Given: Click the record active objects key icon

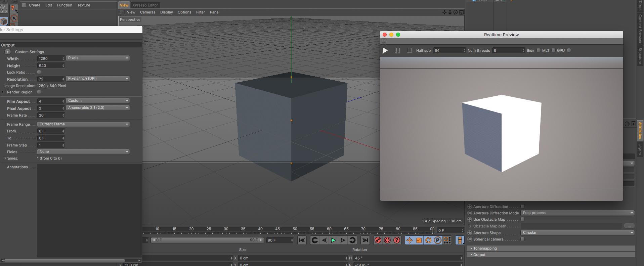Looking at the screenshot, I should tap(378, 240).
